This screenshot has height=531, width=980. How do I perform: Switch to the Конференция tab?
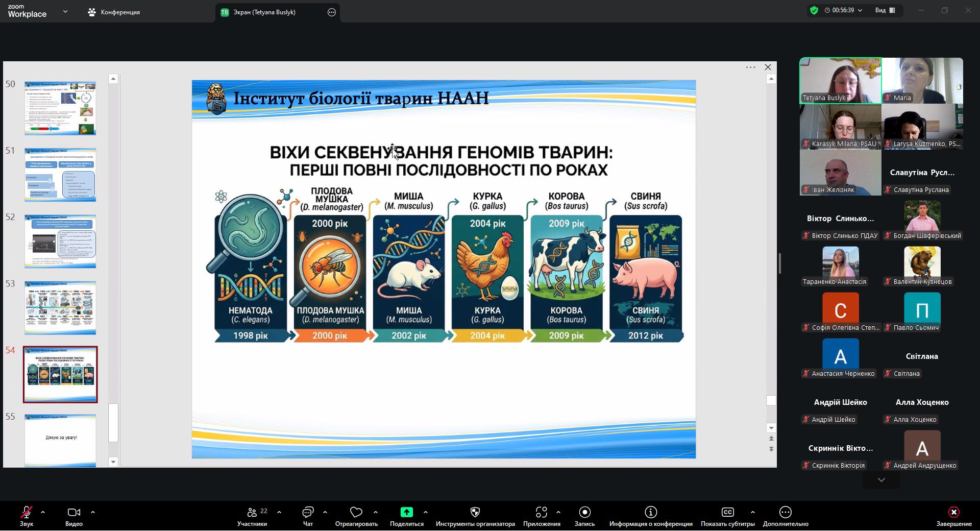click(x=114, y=12)
